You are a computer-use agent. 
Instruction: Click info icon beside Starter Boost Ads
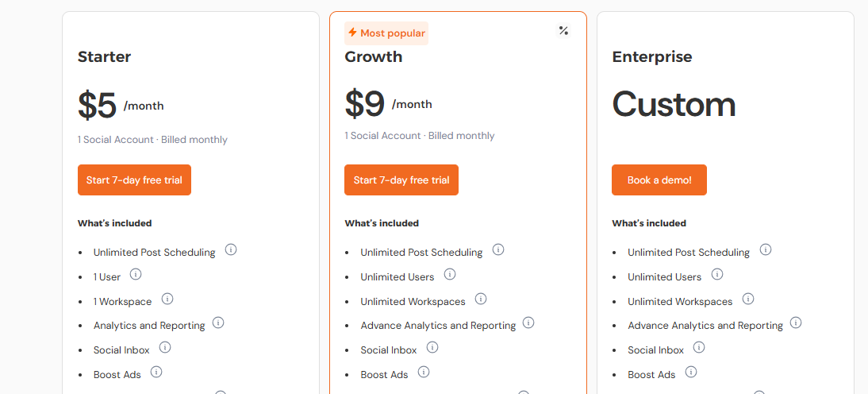click(156, 372)
